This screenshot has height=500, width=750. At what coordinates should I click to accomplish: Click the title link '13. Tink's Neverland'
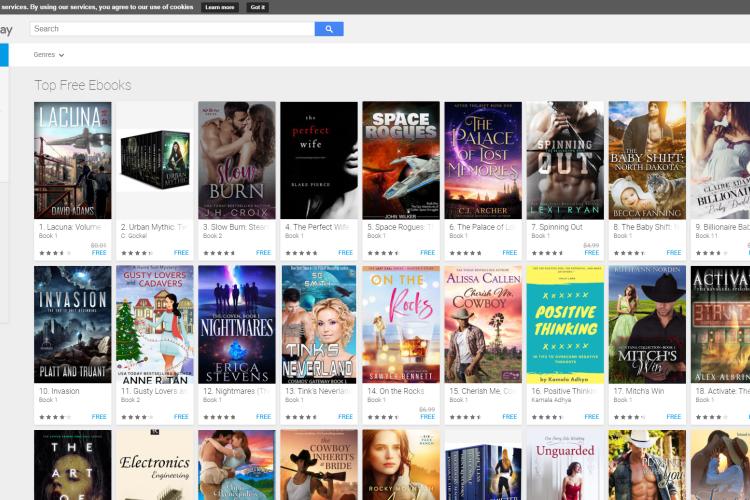tap(318, 391)
